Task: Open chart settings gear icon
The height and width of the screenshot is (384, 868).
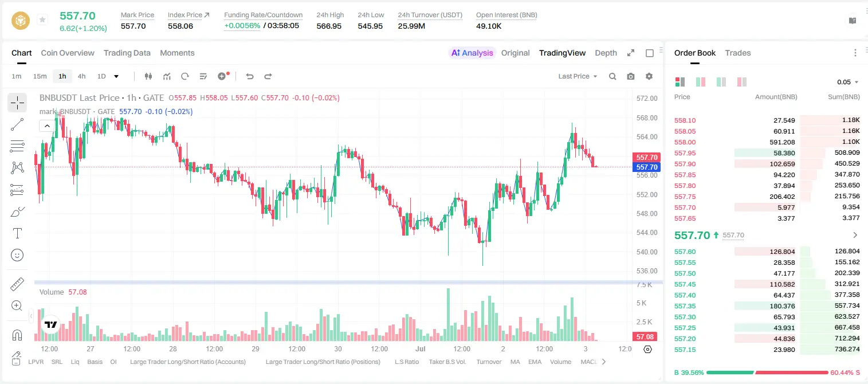Action: (x=649, y=76)
